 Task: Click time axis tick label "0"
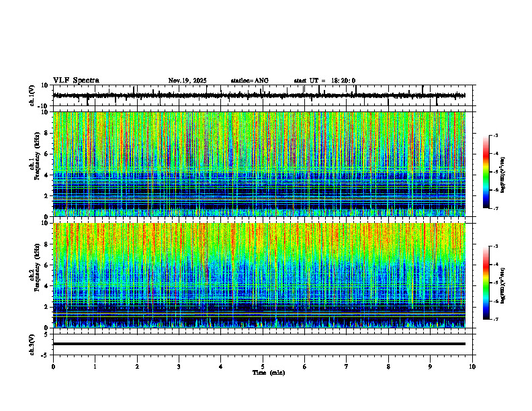(53, 367)
